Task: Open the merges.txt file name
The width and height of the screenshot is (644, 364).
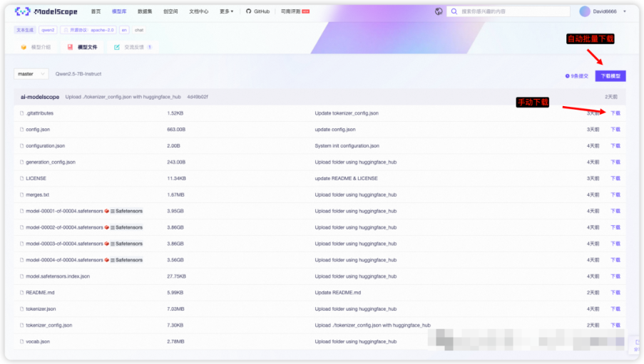Action: [37, 195]
